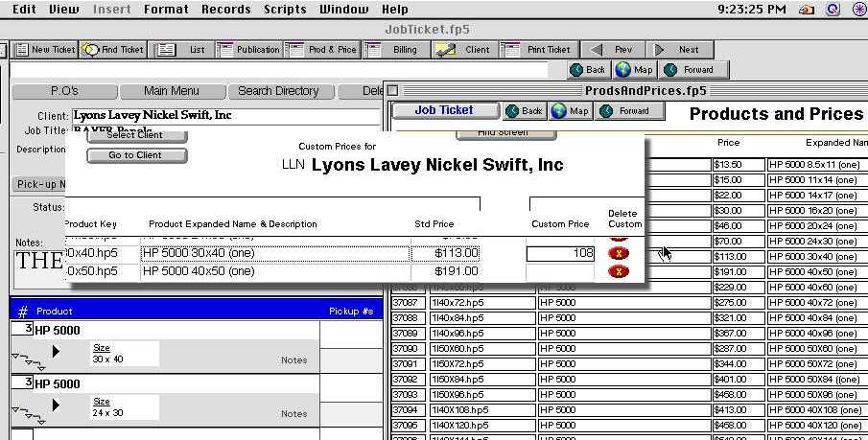Screen dimensions: 868x440
Task: Open the Format menu
Action: coord(166,10)
